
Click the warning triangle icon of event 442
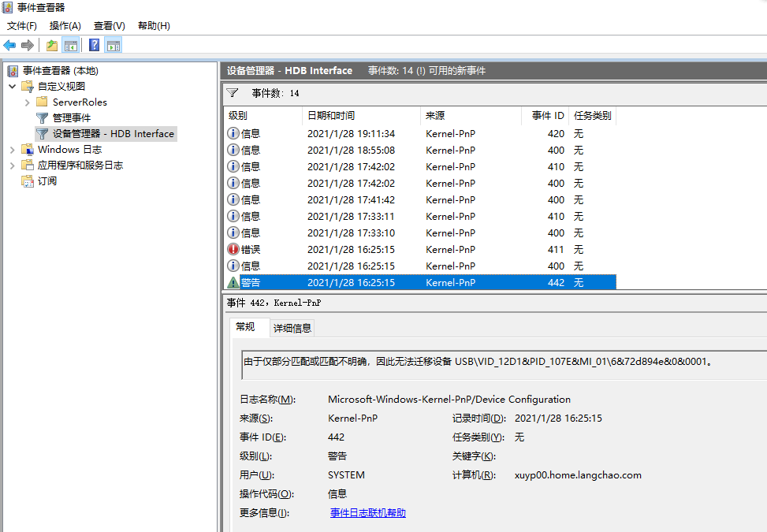(x=233, y=283)
